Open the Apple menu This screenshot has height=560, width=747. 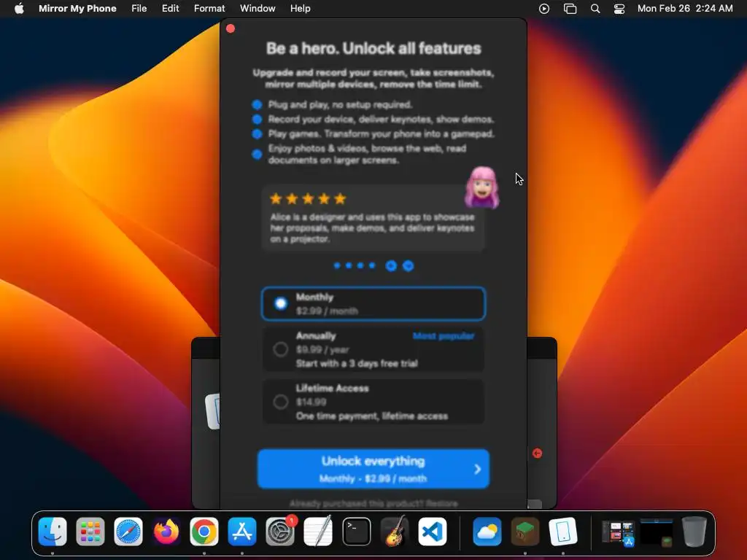point(19,9)
